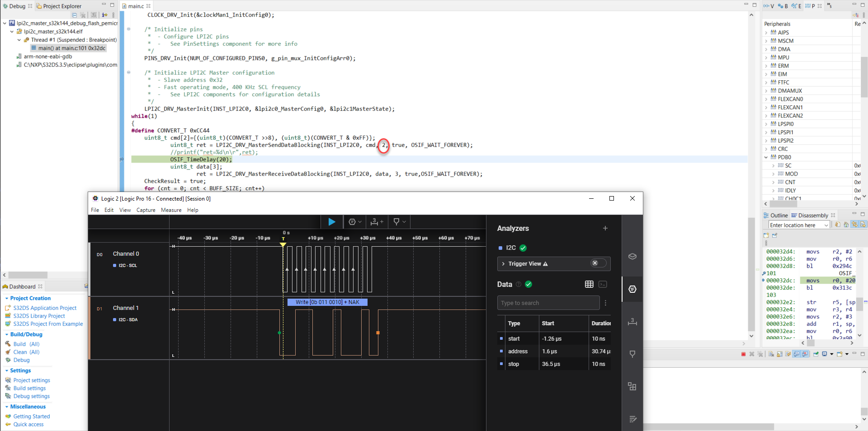Open the capture notes icon at sidebar bottom
868x431 pixels.
[632, 419]
